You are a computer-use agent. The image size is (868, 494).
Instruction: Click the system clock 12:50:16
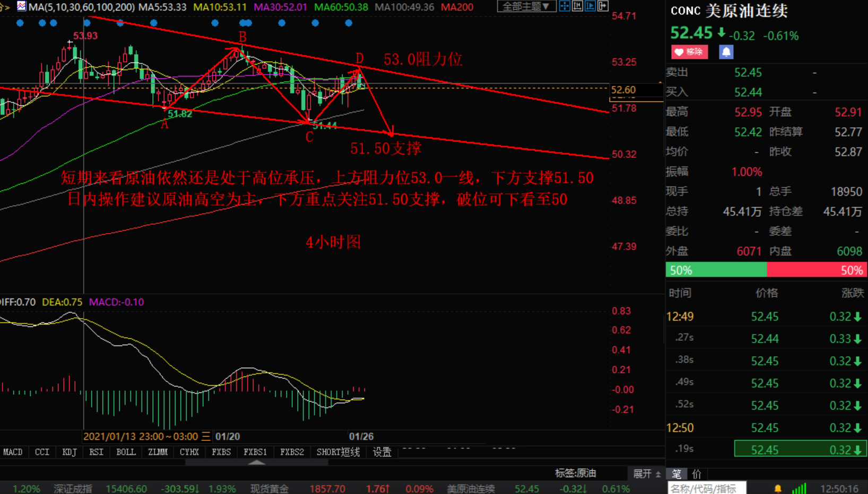pyautogui.click(x=839, y=488)
